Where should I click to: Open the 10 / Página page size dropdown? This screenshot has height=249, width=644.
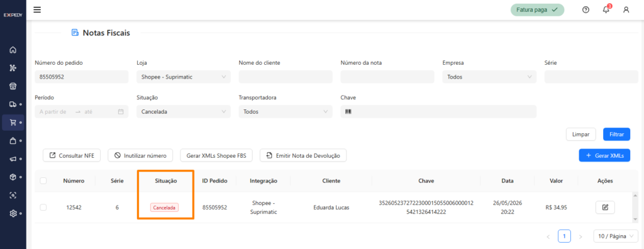[x=616, y=236]
